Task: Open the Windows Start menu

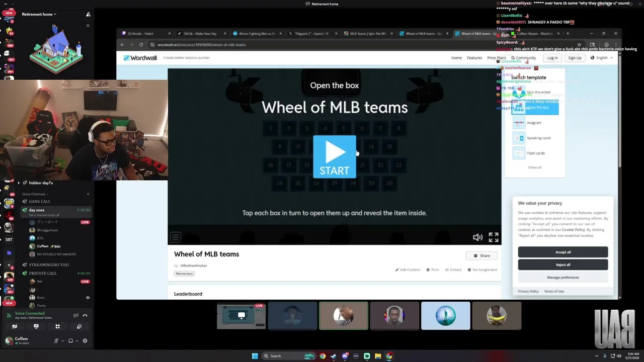Action: point(255,356)
